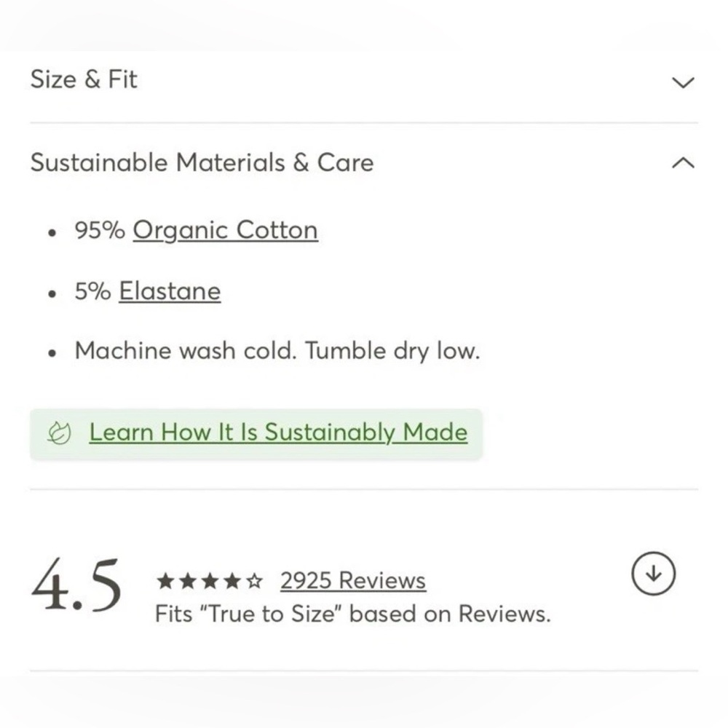Click the 95% cotton percentage text
This screenshot has height=728, width=728.
(x=100, y=230)
